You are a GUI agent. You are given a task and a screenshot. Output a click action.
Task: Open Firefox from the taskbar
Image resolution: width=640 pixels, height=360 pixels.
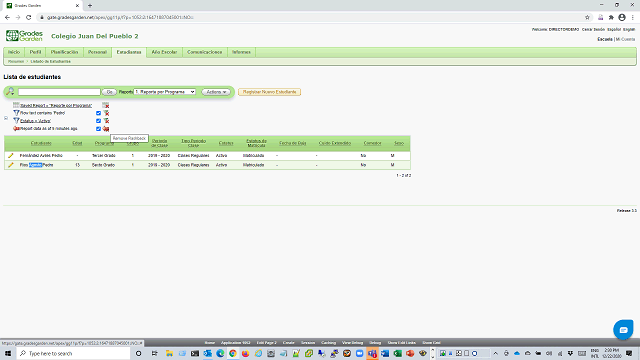245,353
